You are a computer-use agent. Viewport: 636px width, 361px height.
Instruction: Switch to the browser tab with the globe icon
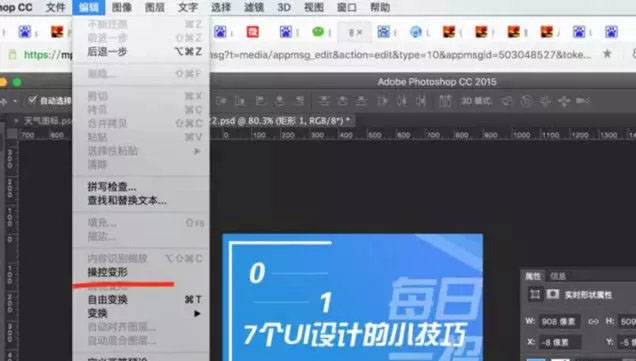click(x=416, y=32)
